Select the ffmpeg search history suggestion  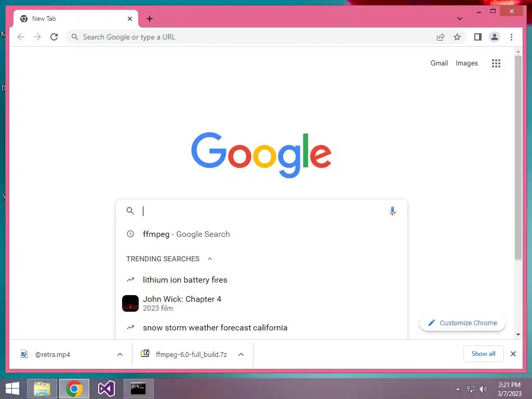pos(261,234)
